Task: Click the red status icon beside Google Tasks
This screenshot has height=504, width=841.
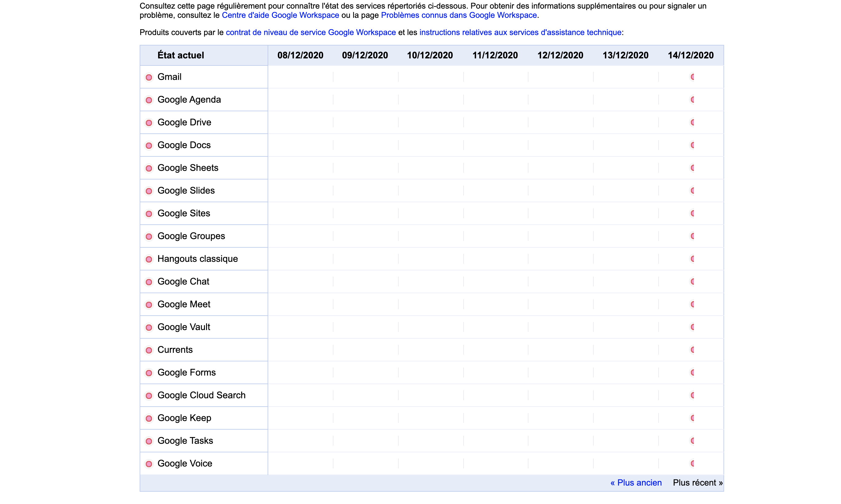Action: 149,442
